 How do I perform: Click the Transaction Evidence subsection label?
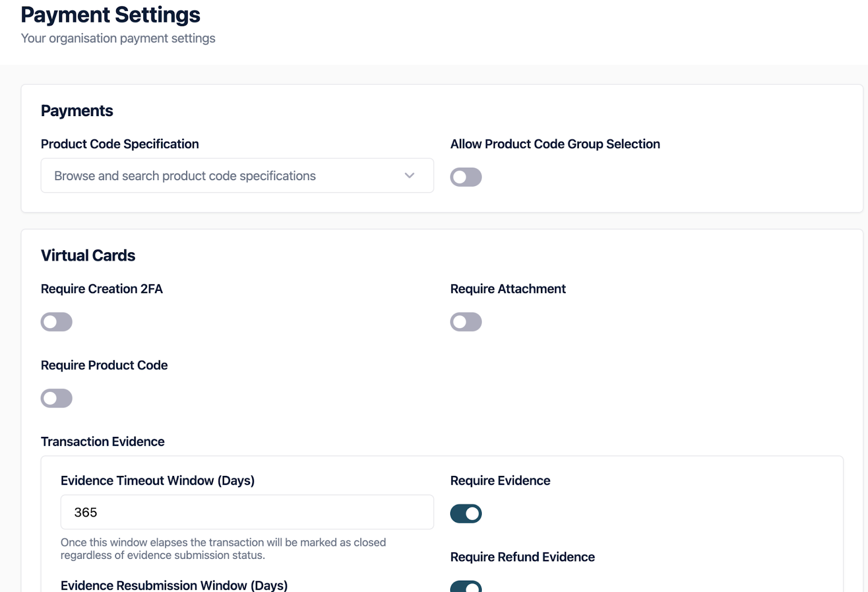pyautogui.click(x=103, y=442)
